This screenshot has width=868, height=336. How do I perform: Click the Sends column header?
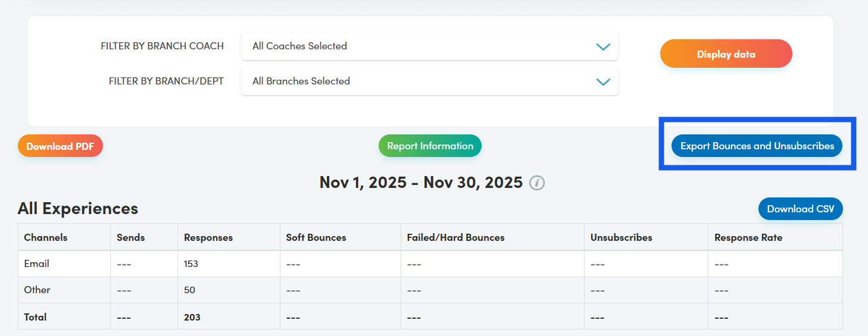[x=131, y=237]
